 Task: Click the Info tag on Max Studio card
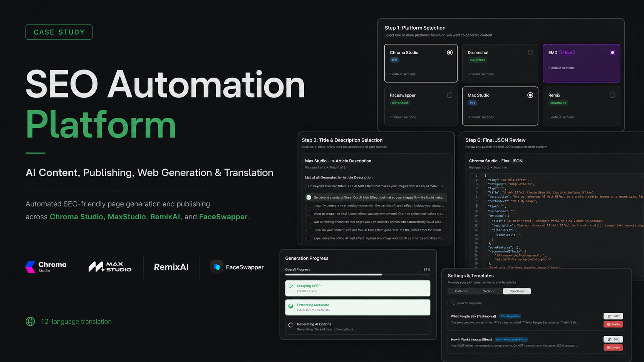pyautogui.click(x=473, y=103)
